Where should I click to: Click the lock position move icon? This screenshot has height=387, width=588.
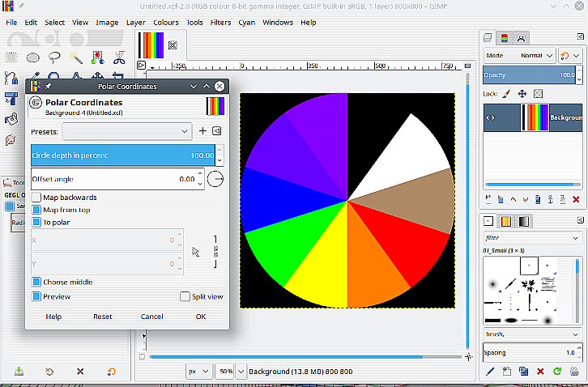click(522, 94)
